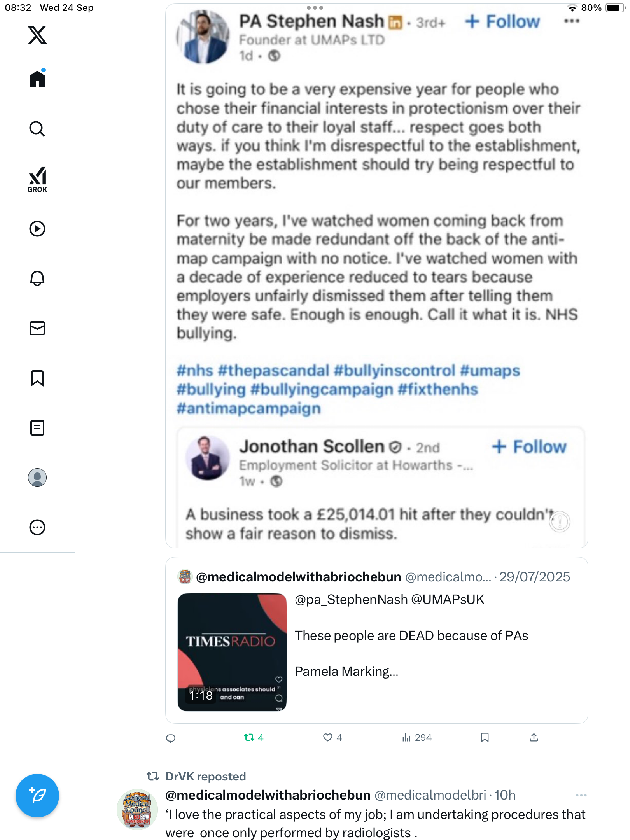630x840 pixels.
Task: Open the profile avatar in the sidebar
Action: click(x=37, y=478)
